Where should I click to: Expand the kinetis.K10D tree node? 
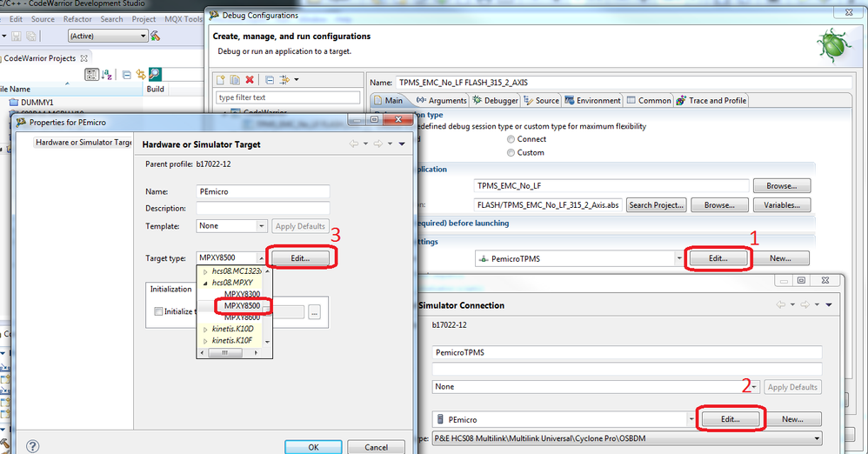coord(205,330)
